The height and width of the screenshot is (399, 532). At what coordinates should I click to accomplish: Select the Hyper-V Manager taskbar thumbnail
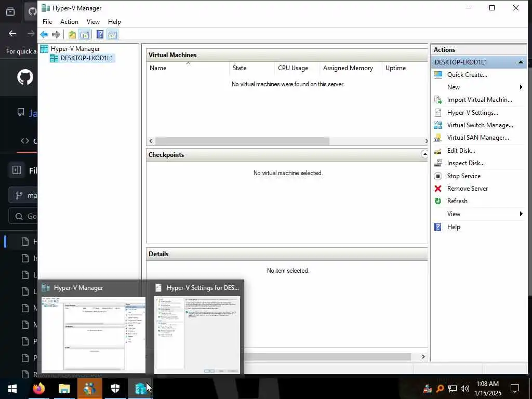[93, 328]
